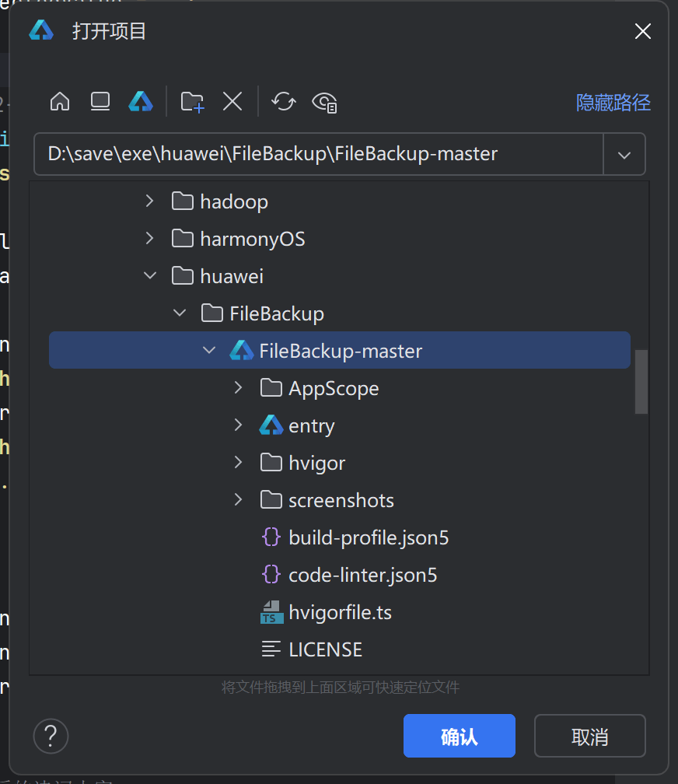Close the 打开项目 dialog

click(642, 31)
